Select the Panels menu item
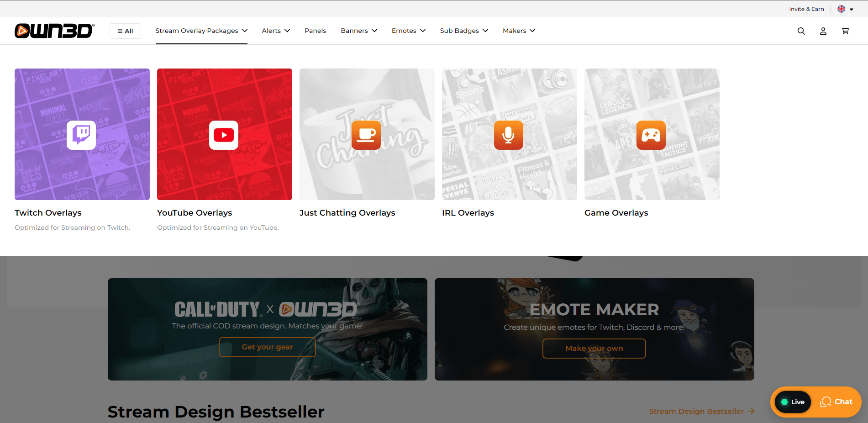This screenshot has width=868, height=423. [x=315, y=31]
